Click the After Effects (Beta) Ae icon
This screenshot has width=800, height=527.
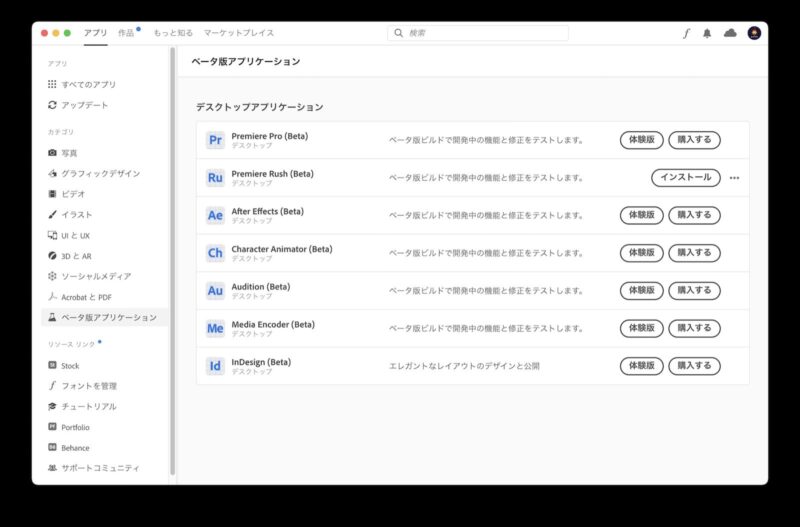pyautogui.click(x=215, y=215)
